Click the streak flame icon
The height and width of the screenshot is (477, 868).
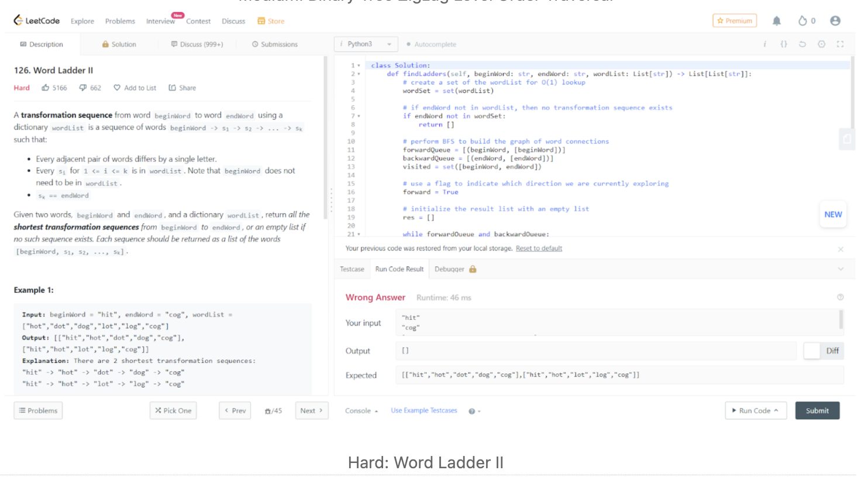[x=802, y=21]
